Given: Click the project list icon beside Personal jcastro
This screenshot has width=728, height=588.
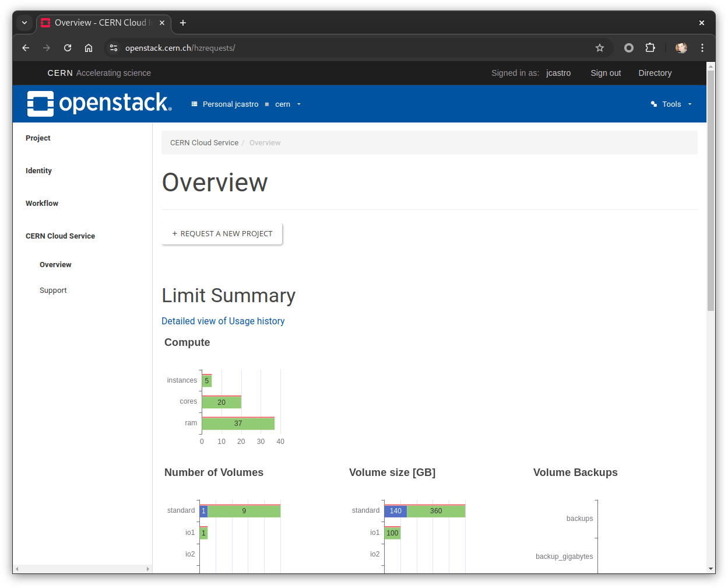Looking at the screenshot, I should (194, 104).
